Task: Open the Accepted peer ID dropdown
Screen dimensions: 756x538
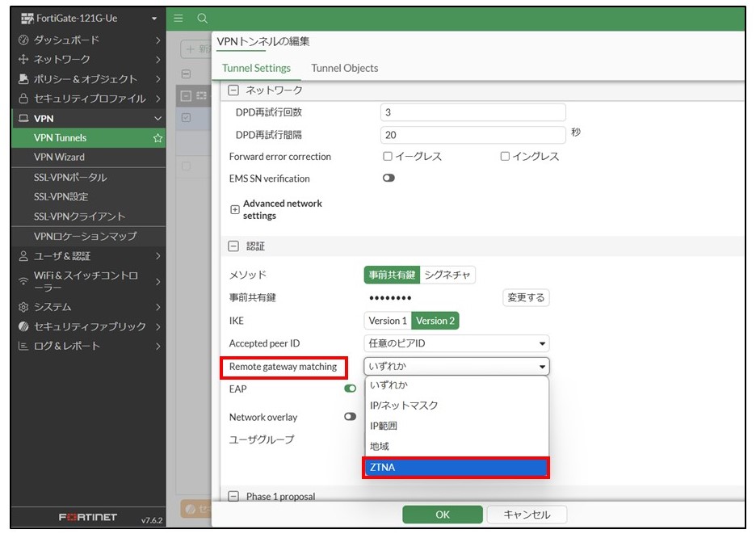Action: pos(456,343)
